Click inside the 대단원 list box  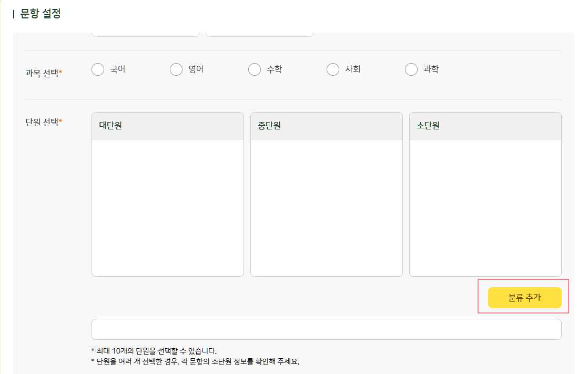click(x=168, y=208)
